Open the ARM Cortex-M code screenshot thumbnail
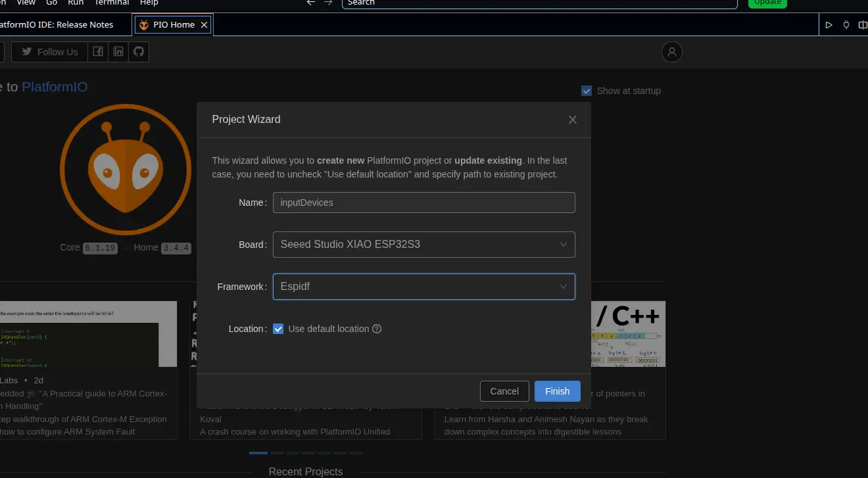Image resolution: width=868 pixels, height=478 pixels. [88, 334]
